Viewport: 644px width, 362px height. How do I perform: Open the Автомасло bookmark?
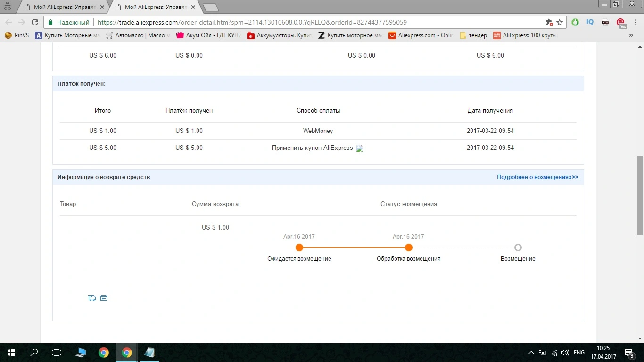click(x=137, y=35)
